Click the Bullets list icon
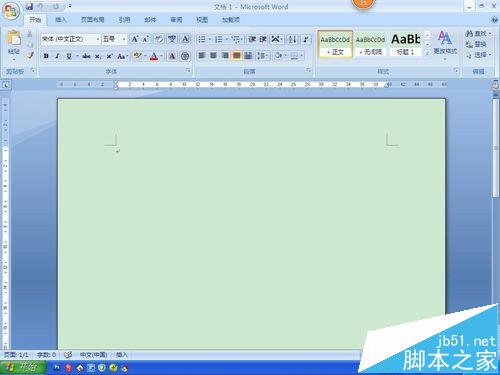Screen dimensions: 500x375 pos(202,39)
